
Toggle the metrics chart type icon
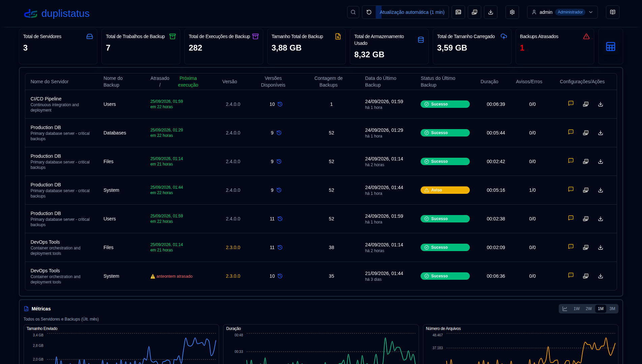click(x=565, y=309)
